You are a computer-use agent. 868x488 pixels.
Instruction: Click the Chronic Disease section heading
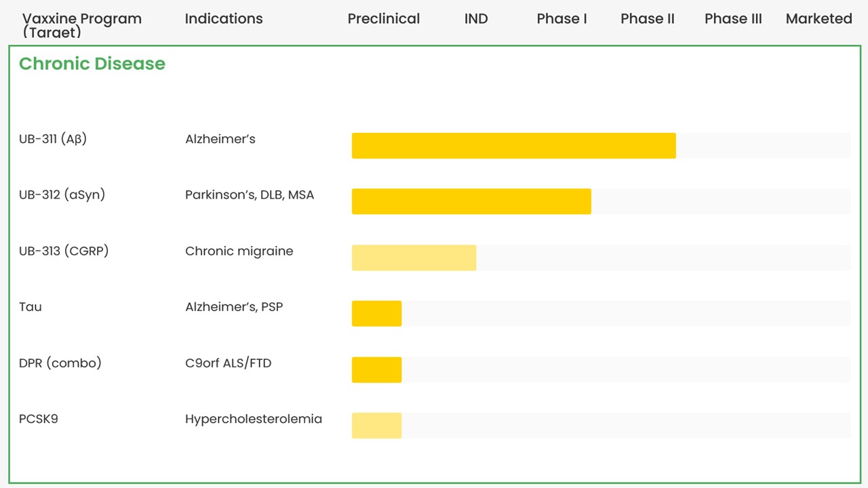tap(92, 64)
